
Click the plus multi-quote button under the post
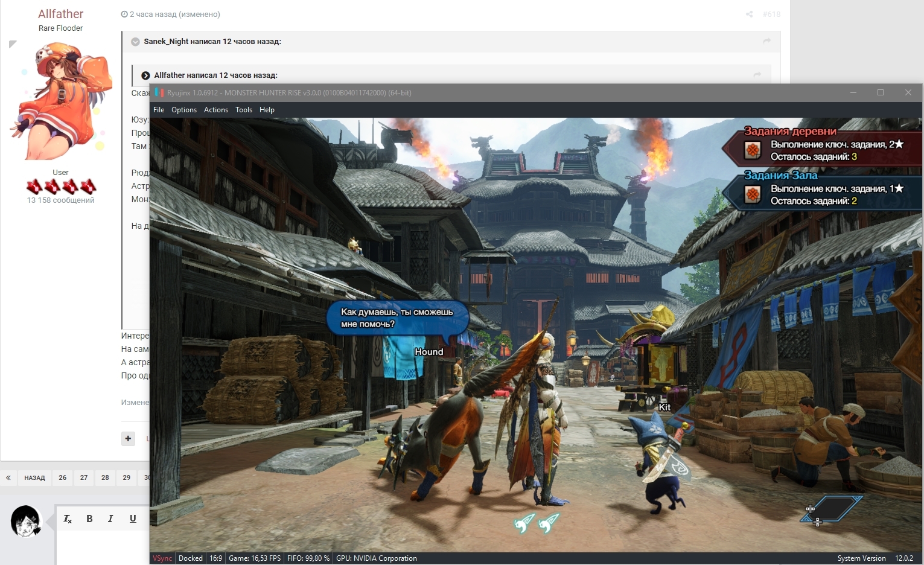coord(128,439)
